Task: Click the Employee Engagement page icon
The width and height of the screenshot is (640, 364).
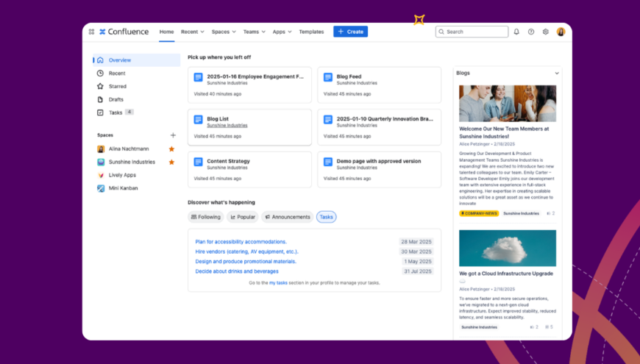Action: (x=198, y=77)
